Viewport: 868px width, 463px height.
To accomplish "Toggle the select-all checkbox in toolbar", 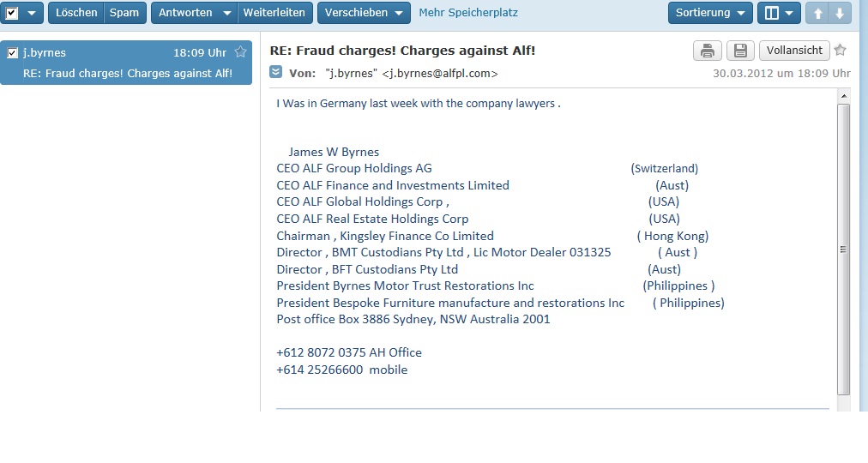I will pyautogui.click(x=13, y=13).
